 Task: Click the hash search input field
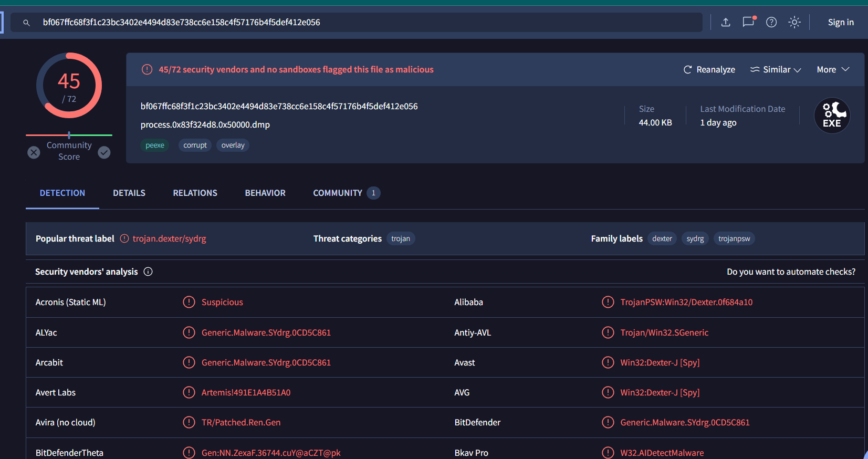point(368,22)
